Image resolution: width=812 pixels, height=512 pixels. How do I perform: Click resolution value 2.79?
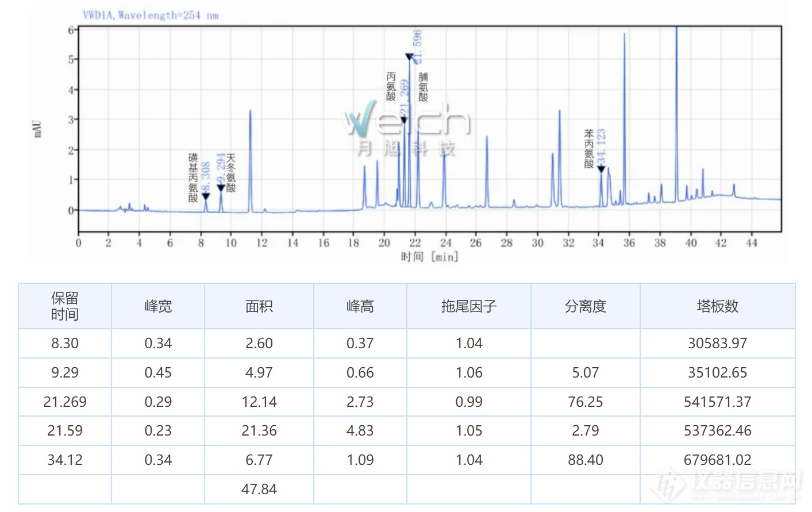click(x=586, y=430)
